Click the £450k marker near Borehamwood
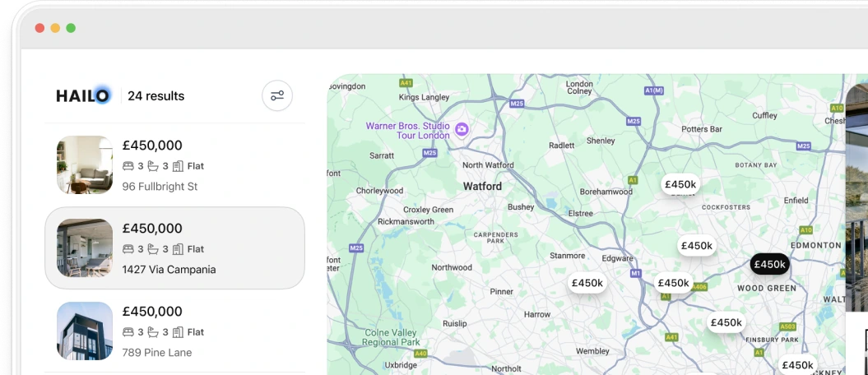This screenshot has width=868, height=375. (680, 184)
